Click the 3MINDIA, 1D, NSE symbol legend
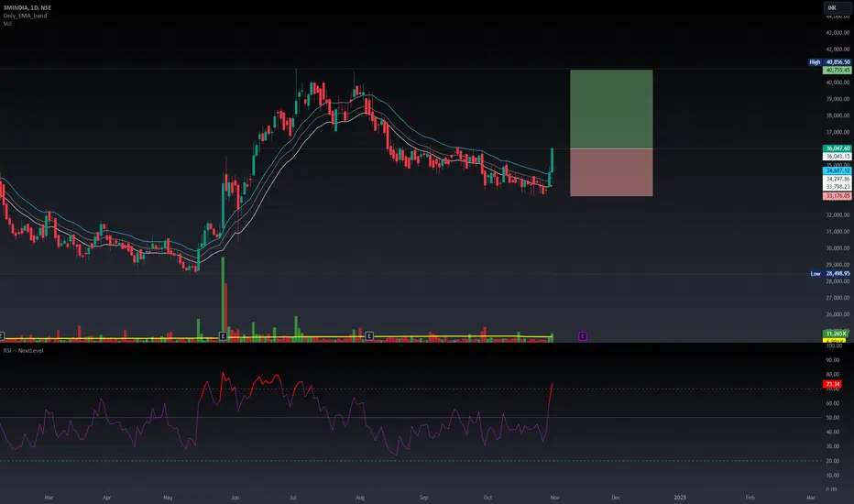The height and width of the screenshot is (504, 854). (x=27, y=7)
